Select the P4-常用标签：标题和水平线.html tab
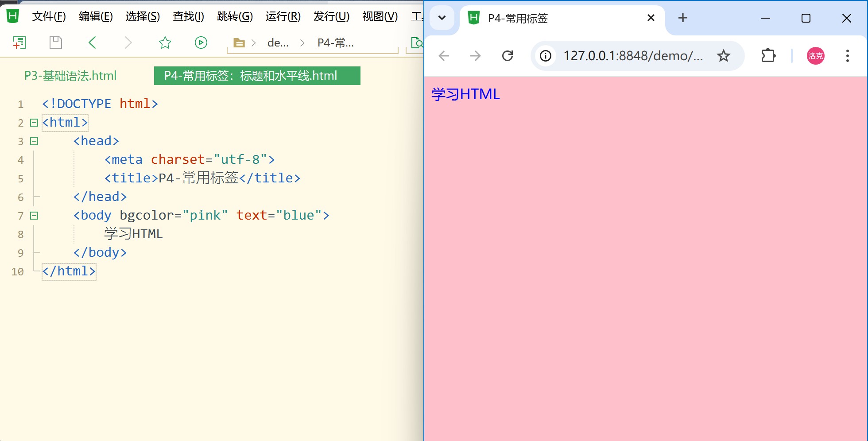The height and width of the screenshot is (441, 868). (257, 76)
